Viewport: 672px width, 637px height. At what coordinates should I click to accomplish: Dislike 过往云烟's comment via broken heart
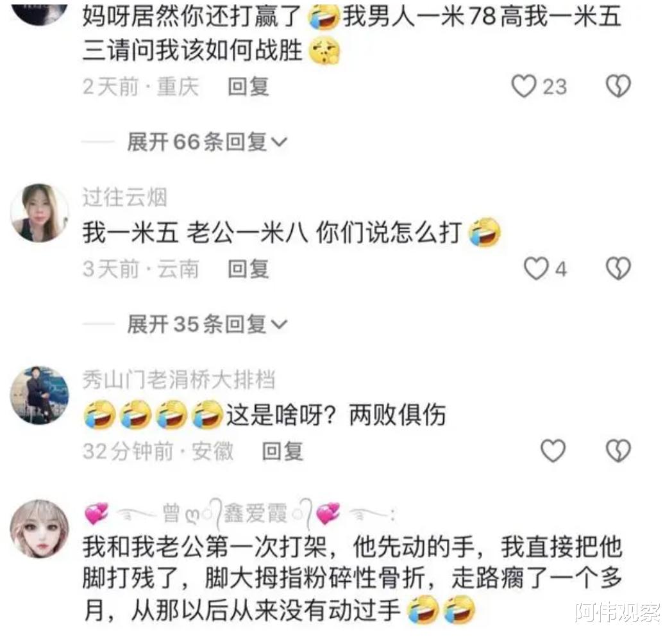pyautogui.click(x=618, y=269)
